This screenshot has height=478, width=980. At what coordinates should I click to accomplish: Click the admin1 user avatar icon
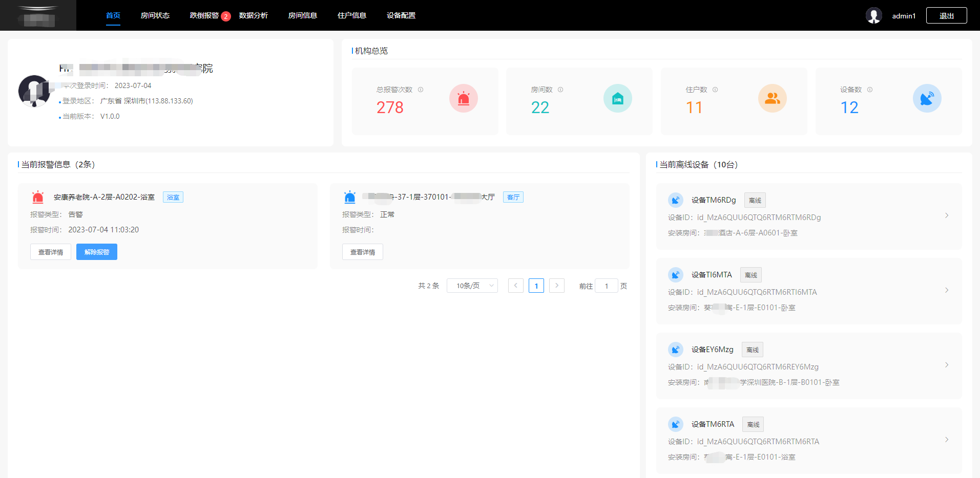click(x=874, y=15)
